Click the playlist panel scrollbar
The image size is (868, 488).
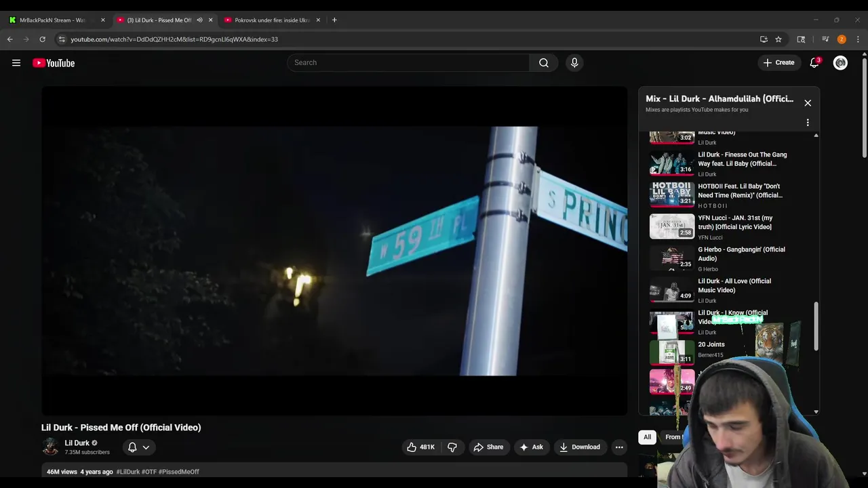816,327
